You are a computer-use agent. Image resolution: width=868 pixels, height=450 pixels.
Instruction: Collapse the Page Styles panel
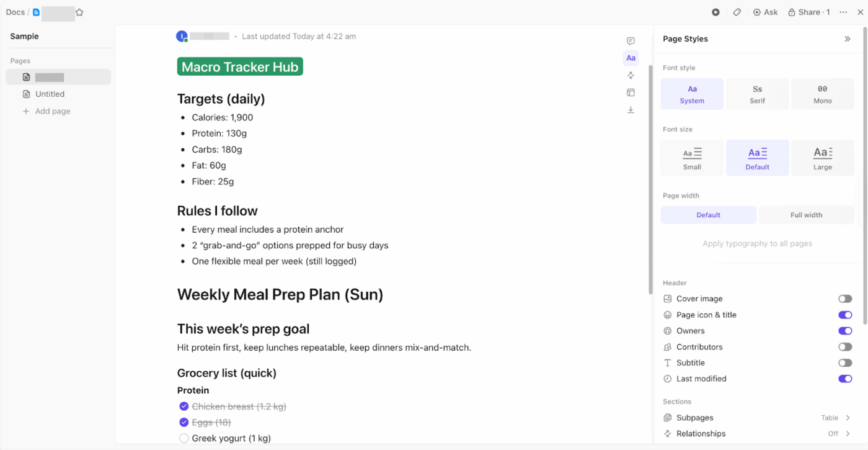pos(848,39)
